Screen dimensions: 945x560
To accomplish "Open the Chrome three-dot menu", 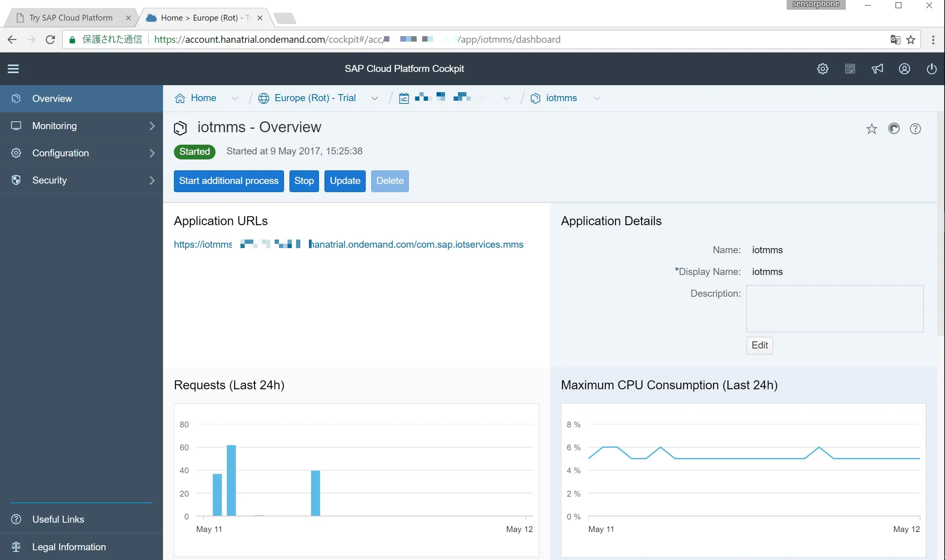I will (x=933, y=40).
